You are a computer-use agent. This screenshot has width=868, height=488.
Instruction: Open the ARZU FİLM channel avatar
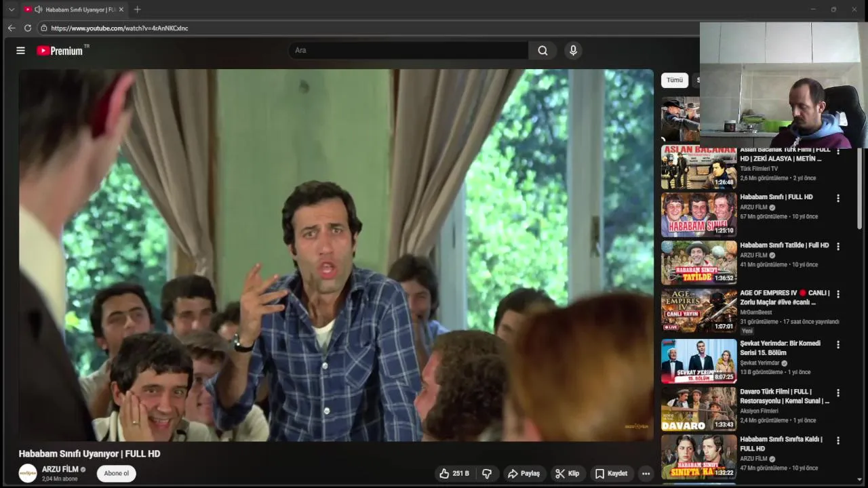(28, 473)
